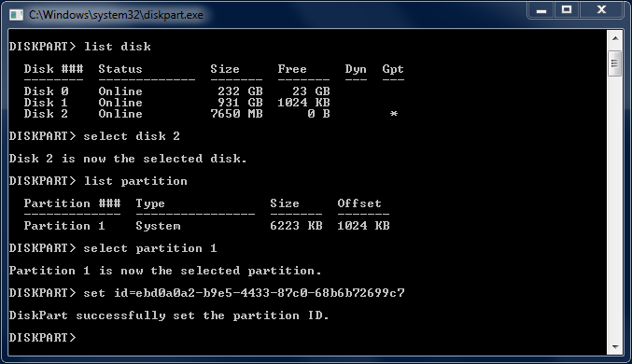Click the final empty DISKPART> prompt

click(x=42, y=337)
